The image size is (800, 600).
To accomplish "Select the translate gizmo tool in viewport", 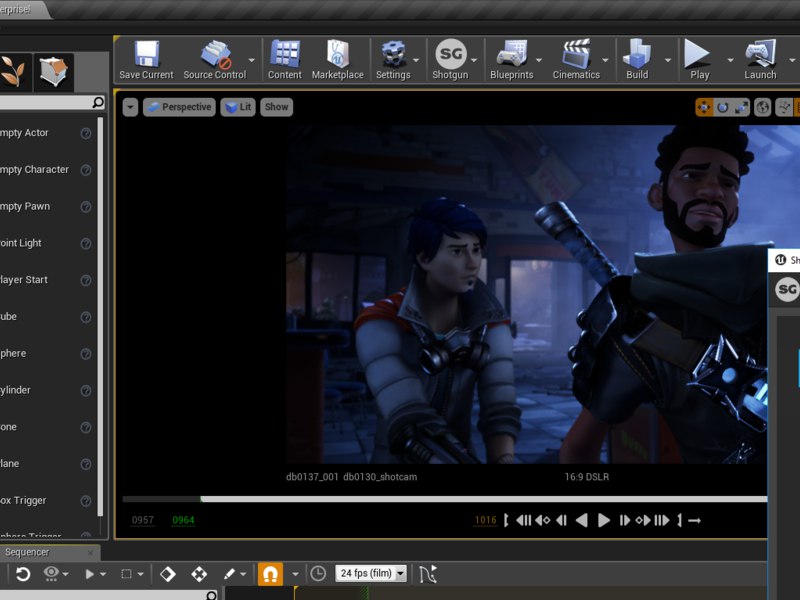I will click(x=704, y=107).
